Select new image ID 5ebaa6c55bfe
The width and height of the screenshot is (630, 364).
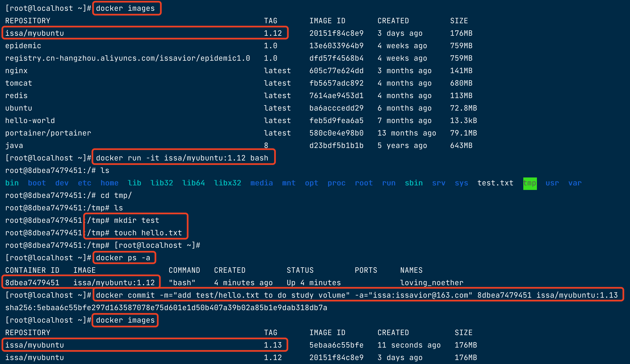(x=336, y=345)
